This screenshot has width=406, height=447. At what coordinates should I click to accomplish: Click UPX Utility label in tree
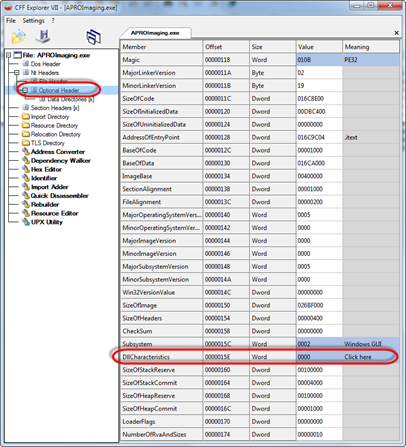click(x=47, y=222)
